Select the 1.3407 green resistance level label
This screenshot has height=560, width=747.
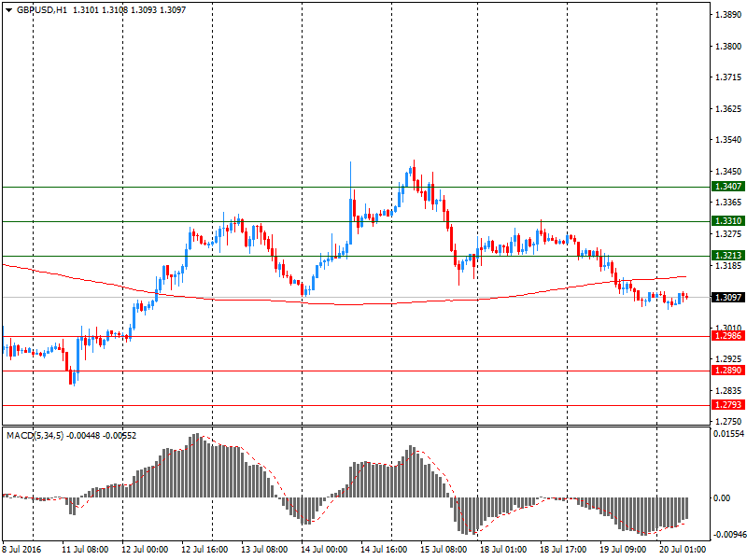click(x=728, y=186)
